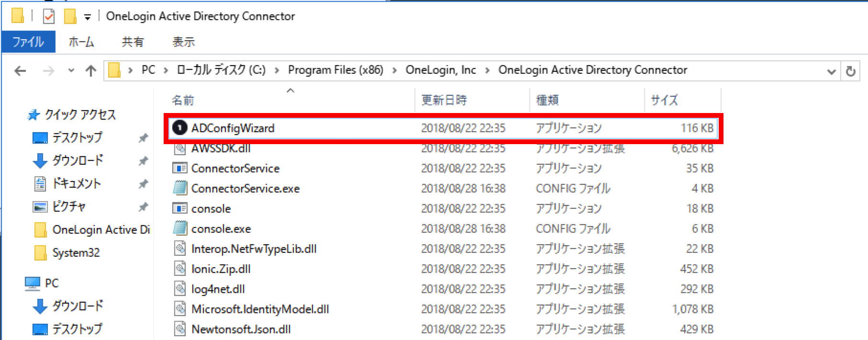Viewport: 868px width, 340px height.
Task: Click the ConnectorService.exe file name
Action: (x=245, y=189)
